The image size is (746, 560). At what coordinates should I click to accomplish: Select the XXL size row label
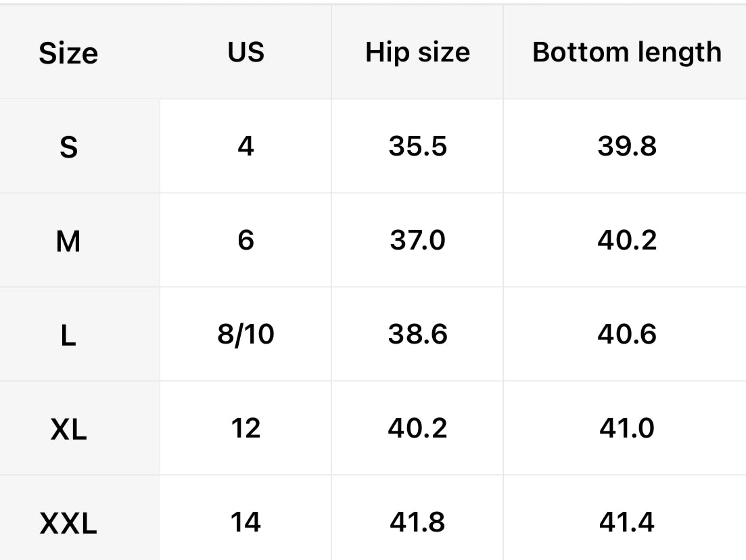[68, 522]
